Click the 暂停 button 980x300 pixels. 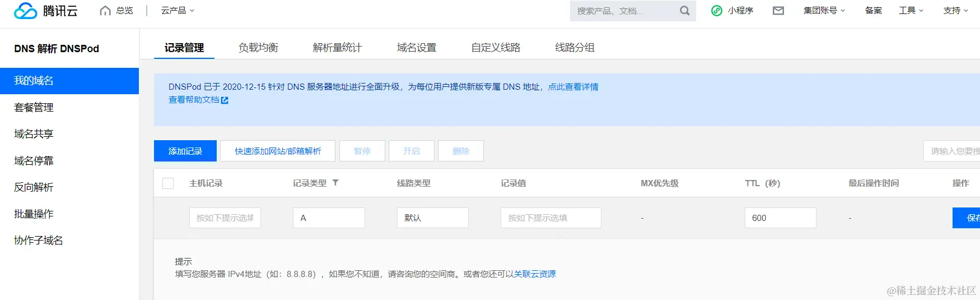362,151
